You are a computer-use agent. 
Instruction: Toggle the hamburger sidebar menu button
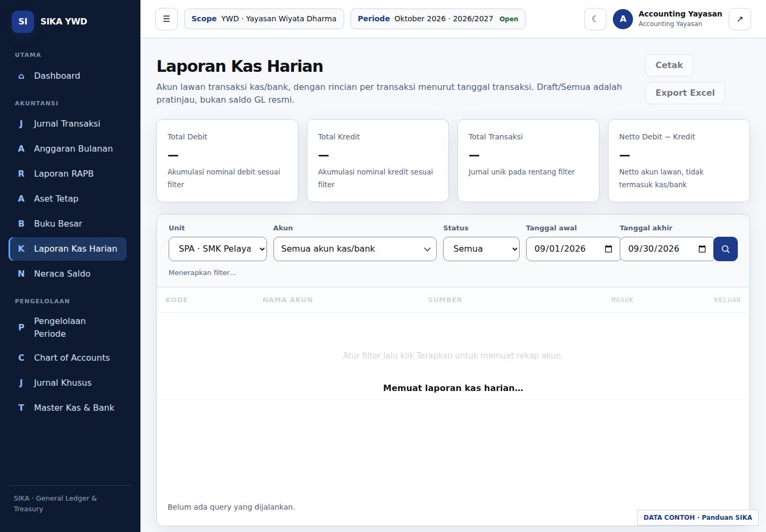[x=166, y=19]
